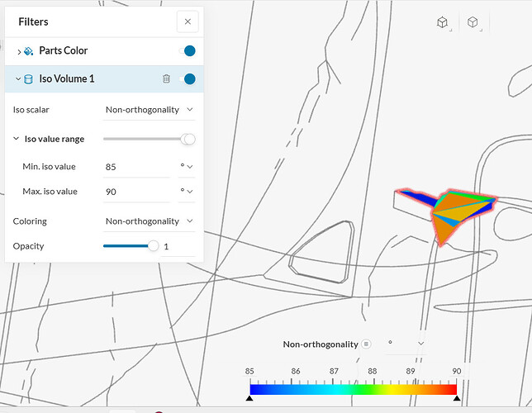
Task: Click the legend minimum marker at 85
Action: pyautogui.click(x=249, y=398)
